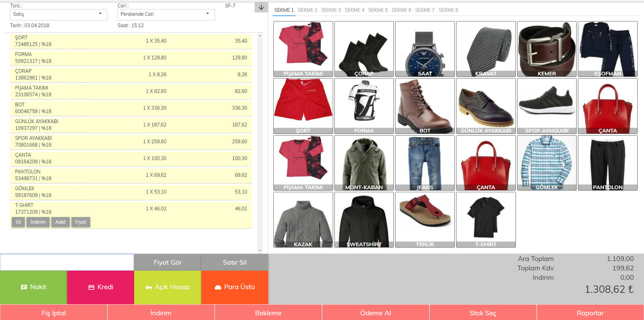Expand the Cari dropdown with Perakende Cari
644x320 pixels.
pos(166,14)
